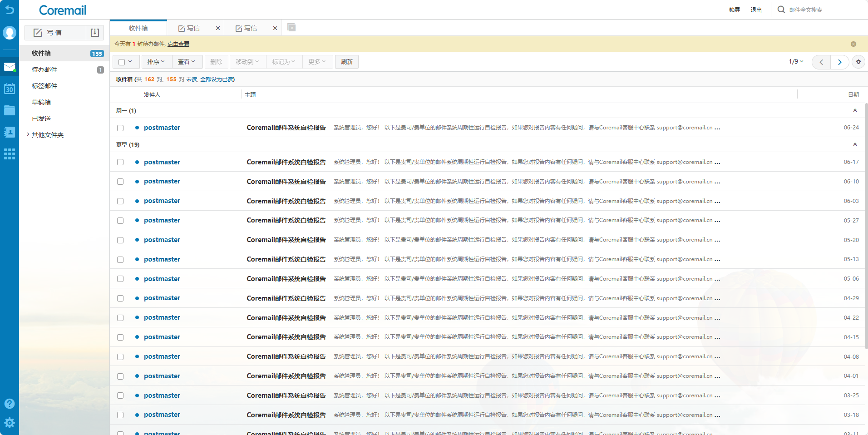The image size is (868, 435).
Task: Open the postmaster email dated 04-29
Action: coord(488,298)
